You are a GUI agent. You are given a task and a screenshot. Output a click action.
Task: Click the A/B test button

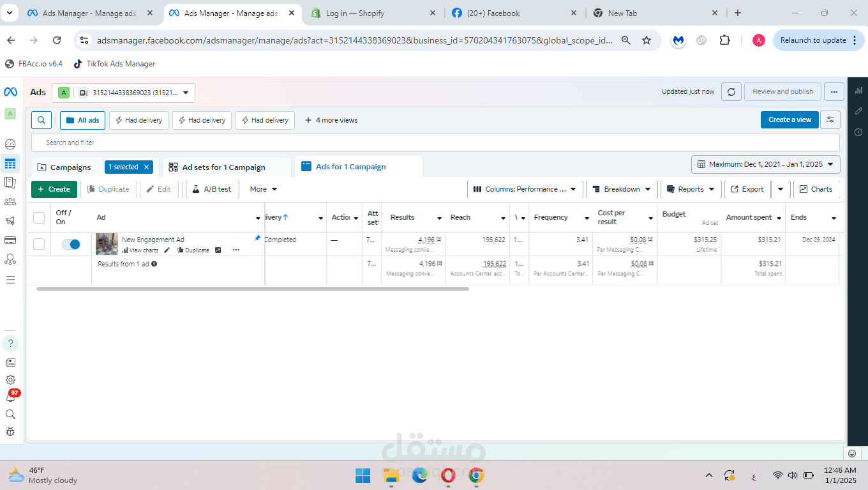pyautogui.click(x=213, y=189)
